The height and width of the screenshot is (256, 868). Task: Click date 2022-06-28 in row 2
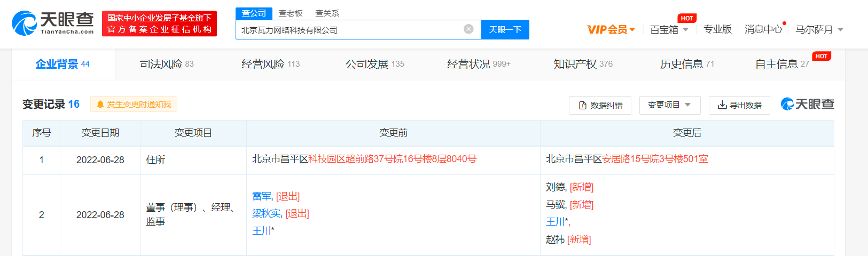click(x=100, y=215)
